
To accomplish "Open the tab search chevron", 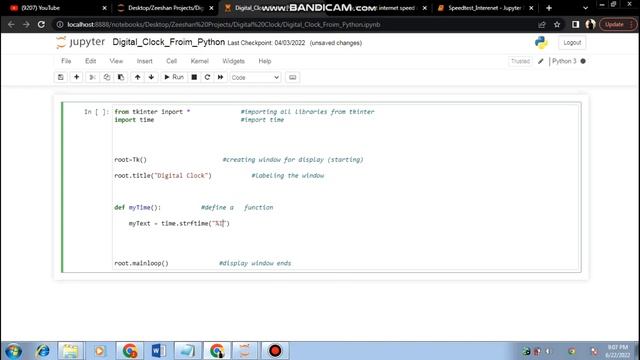I will [x=586, y=8].
